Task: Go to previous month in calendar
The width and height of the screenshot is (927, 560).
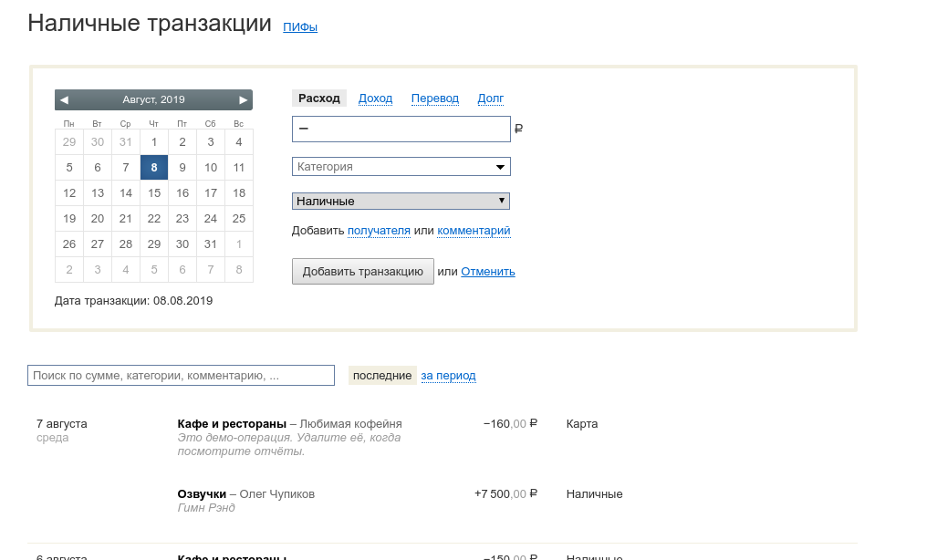Action: pos(64,99)
